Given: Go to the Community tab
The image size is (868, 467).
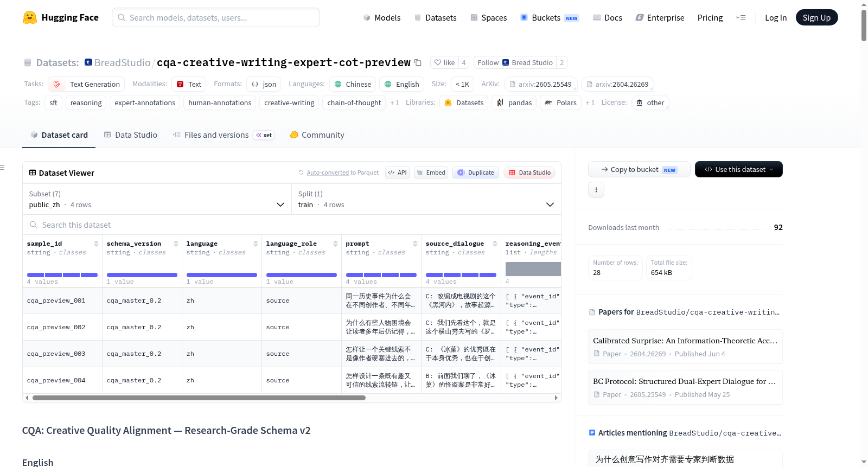Looking at the screenshot, I should tap(317, 135).
